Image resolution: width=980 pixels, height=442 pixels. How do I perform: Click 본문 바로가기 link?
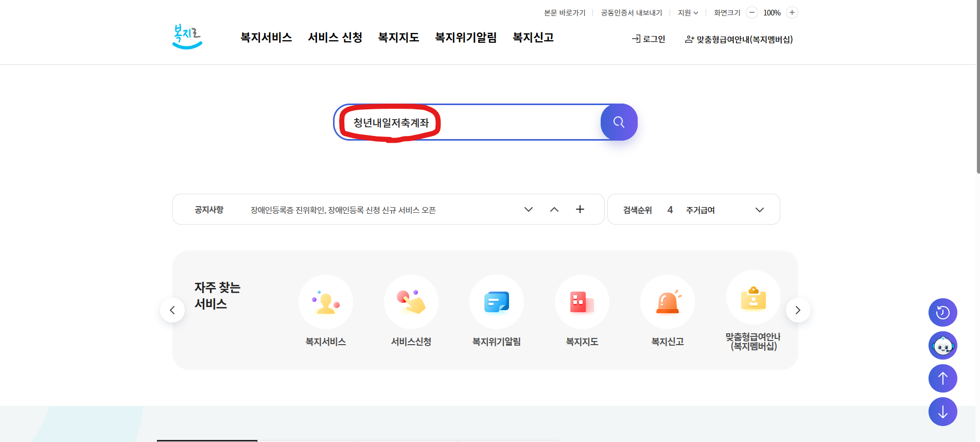[x=565, y=13]
